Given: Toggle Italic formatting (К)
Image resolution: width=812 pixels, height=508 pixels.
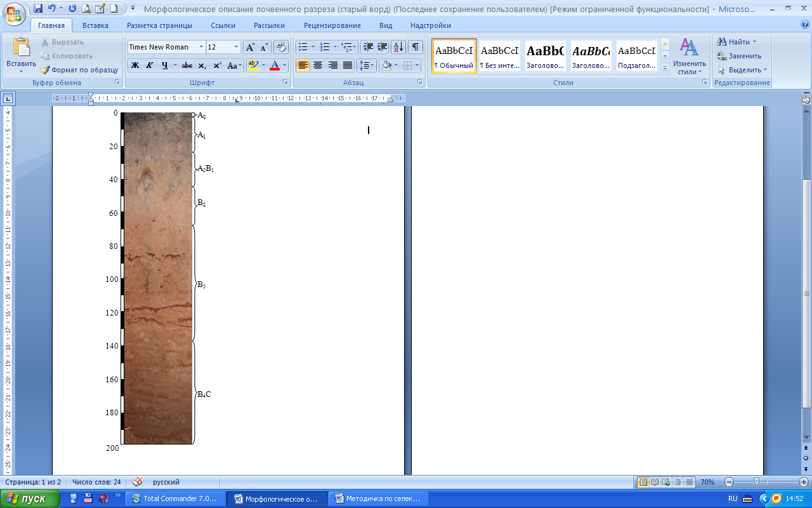Looking at the screenshot, I should pos(150,65).
